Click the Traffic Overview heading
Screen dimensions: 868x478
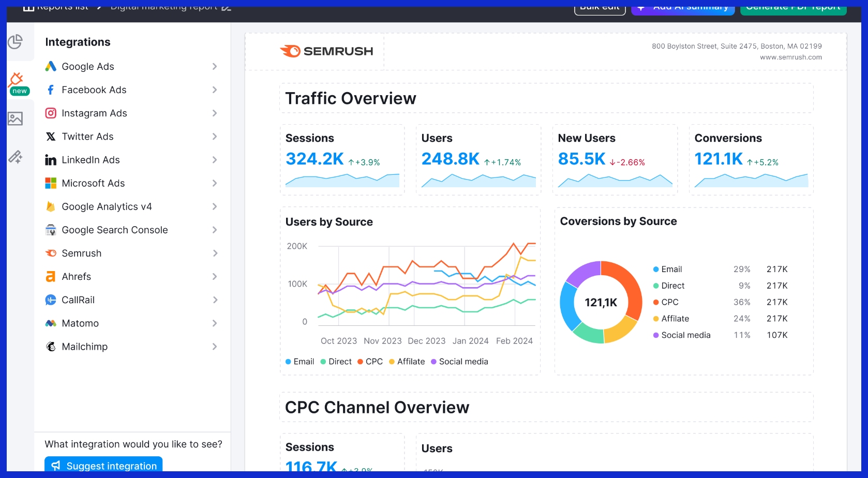click(351, 98)
